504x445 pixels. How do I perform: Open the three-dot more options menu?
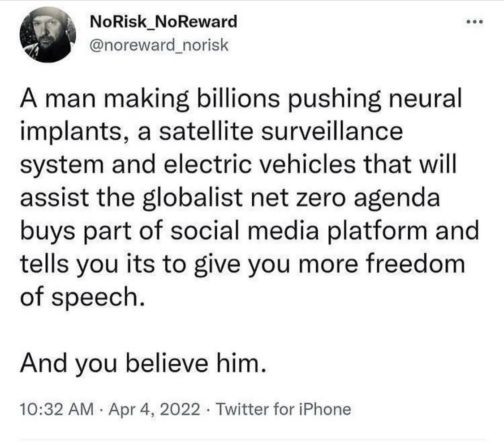click(476, 22)
